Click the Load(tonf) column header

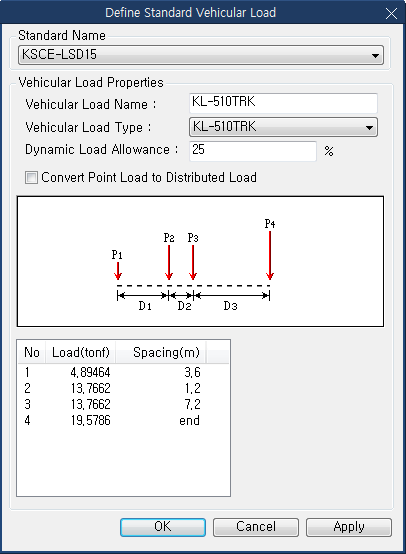tap(80, 352)
